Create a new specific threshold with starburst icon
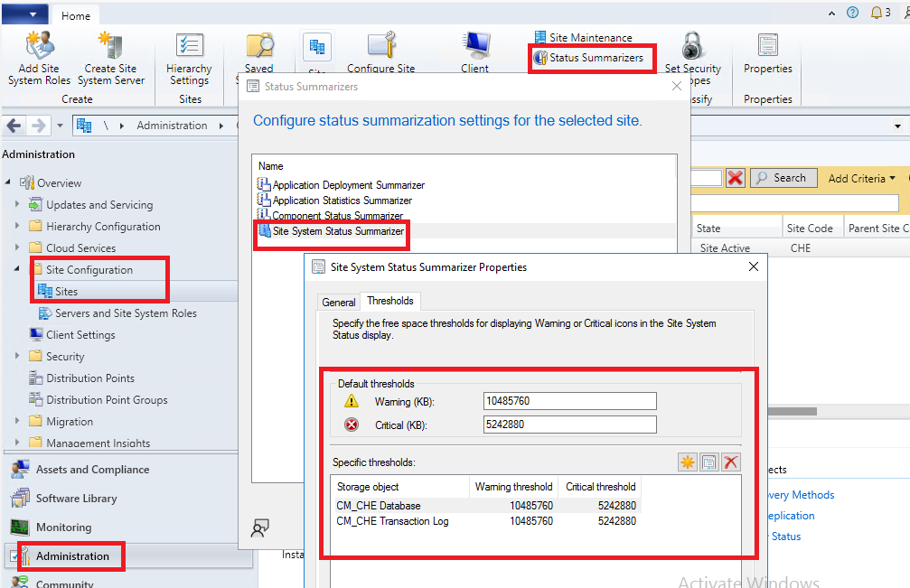 (x=688, y=462)
